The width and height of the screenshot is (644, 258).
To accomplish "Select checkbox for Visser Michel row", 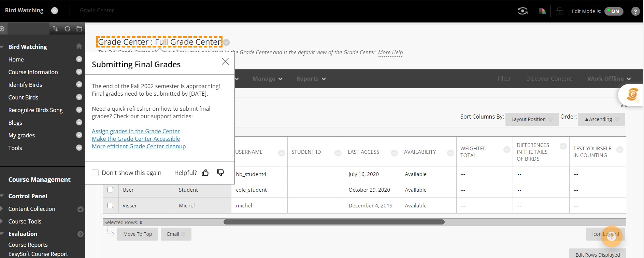I will click(x=110, y=205).
